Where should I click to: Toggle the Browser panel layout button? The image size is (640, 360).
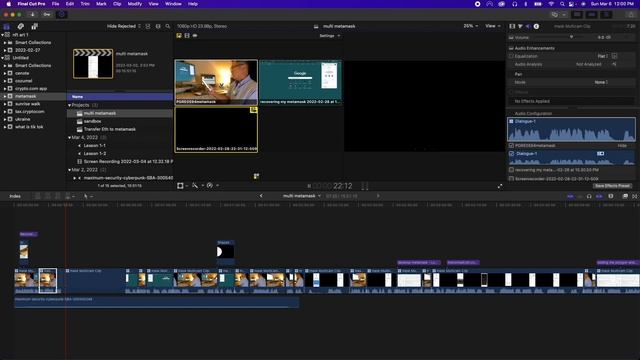(x=577, y=15)
